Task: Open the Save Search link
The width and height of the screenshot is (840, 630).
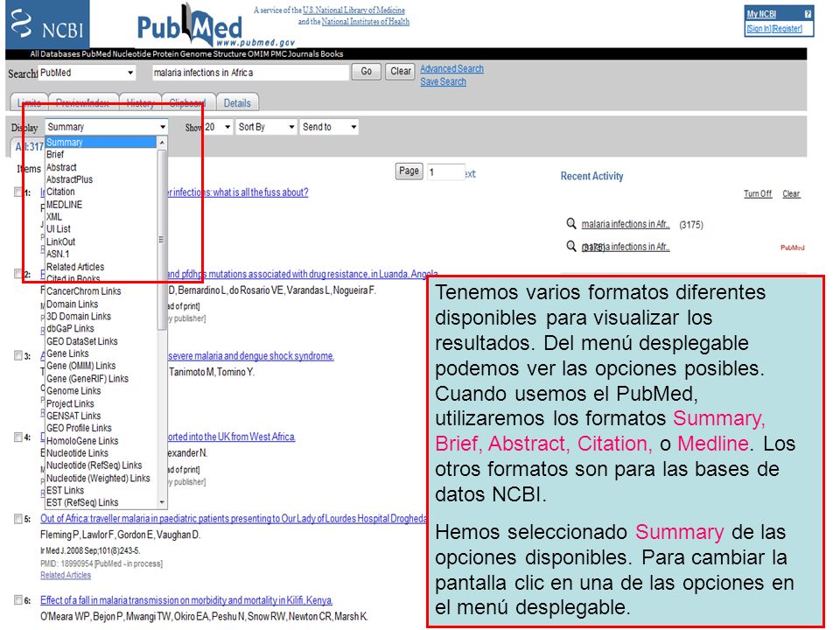Action: pyautogui.click(x=443, y=81)
